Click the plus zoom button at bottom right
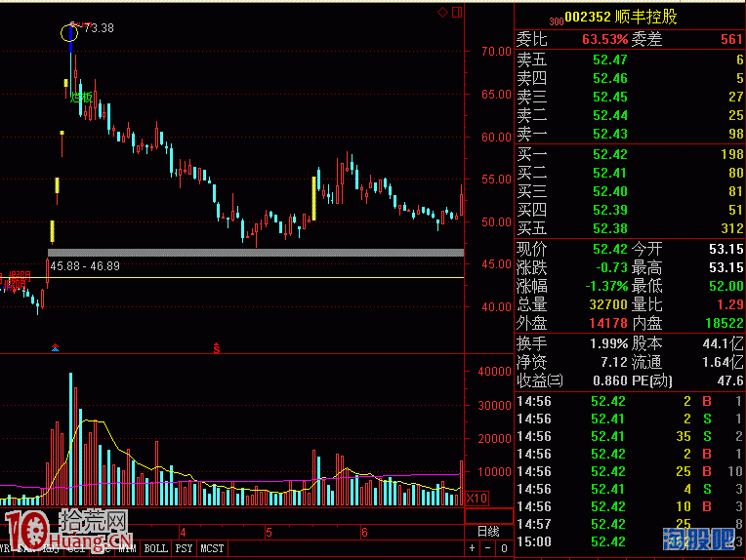Viewport: 746px width, 560px height. (x=473, y=549)
